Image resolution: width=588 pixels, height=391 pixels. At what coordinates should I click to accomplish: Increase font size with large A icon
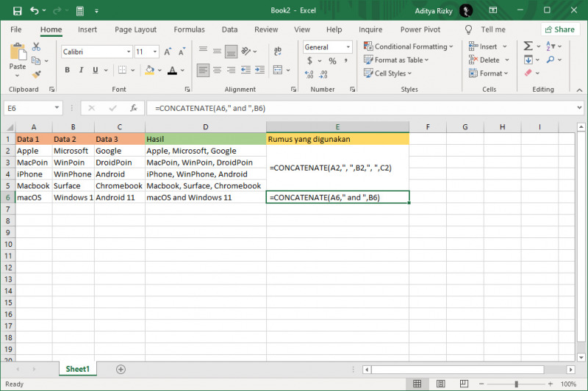[168, 51]
